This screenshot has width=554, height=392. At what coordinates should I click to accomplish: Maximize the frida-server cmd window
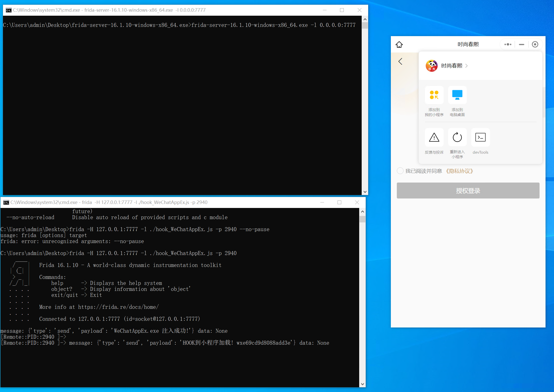point(342,10)
